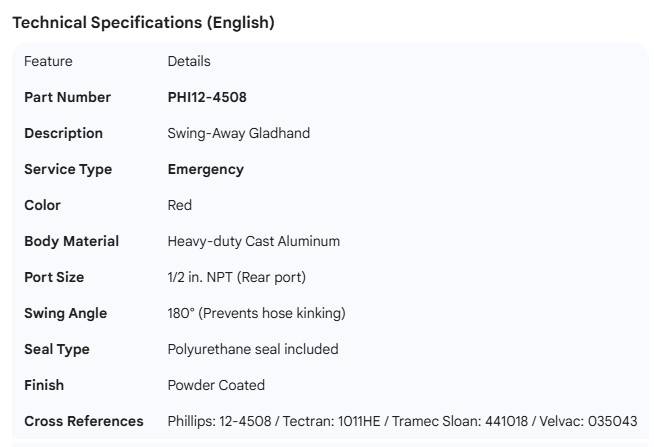Image resolution: width=654 pixels, height=447 pixels.
Task: Click the Polyurethane seal included text
Action: (x=253, y=349)
